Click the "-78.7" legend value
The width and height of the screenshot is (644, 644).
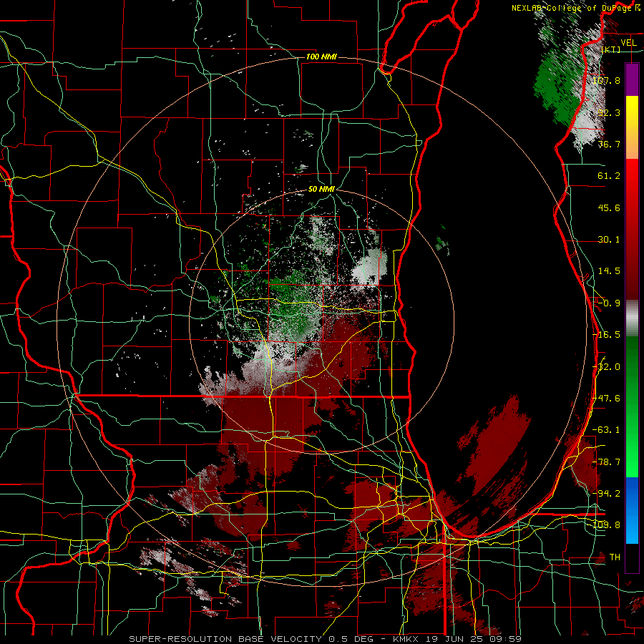coord(606,462)
